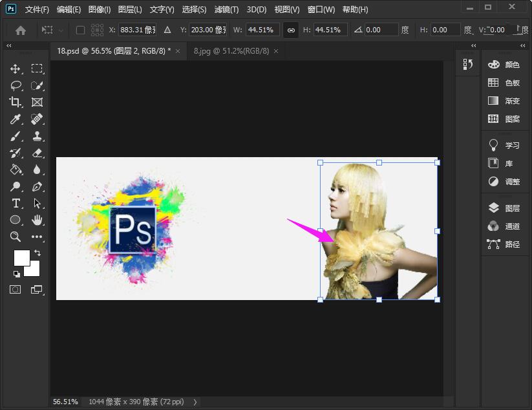
Task: Open the 滤镜(T) menu
Action: point(226,10)
